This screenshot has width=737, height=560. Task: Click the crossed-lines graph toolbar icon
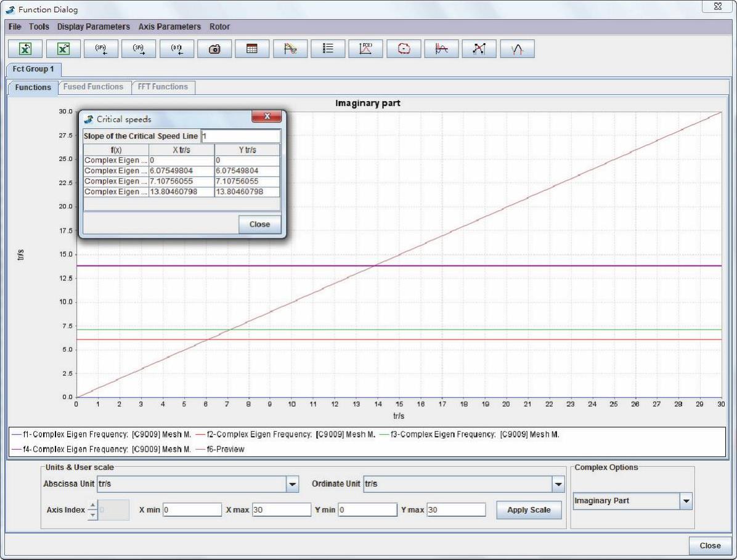coord(479,49)
